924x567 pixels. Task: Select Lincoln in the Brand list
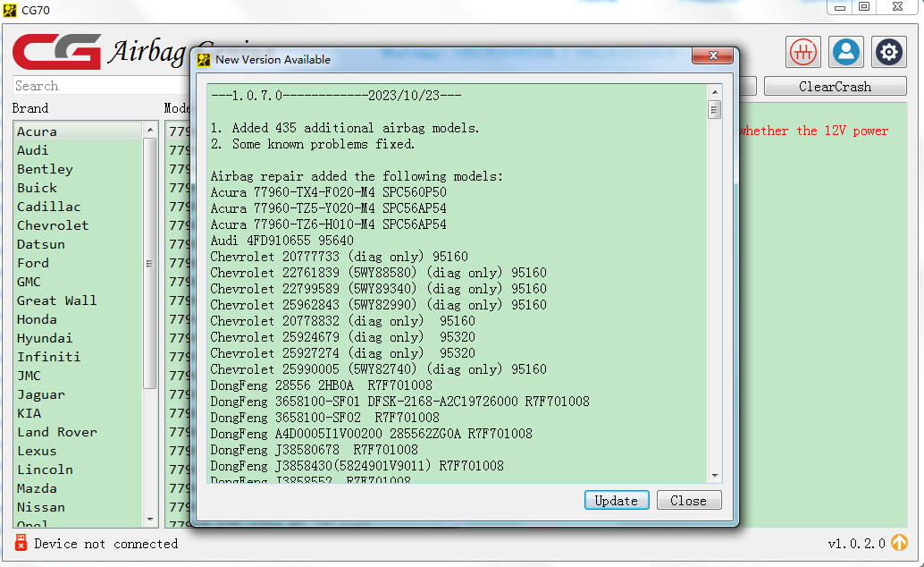(78, 470)
